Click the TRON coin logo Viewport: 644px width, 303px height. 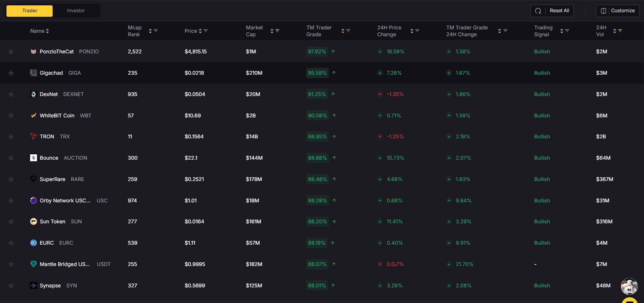point(34,136)
